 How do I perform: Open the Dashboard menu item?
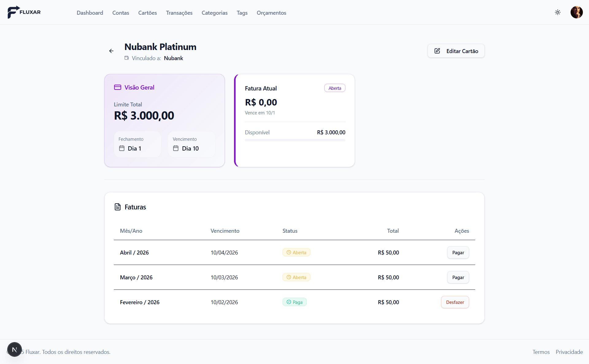(90, 13)
